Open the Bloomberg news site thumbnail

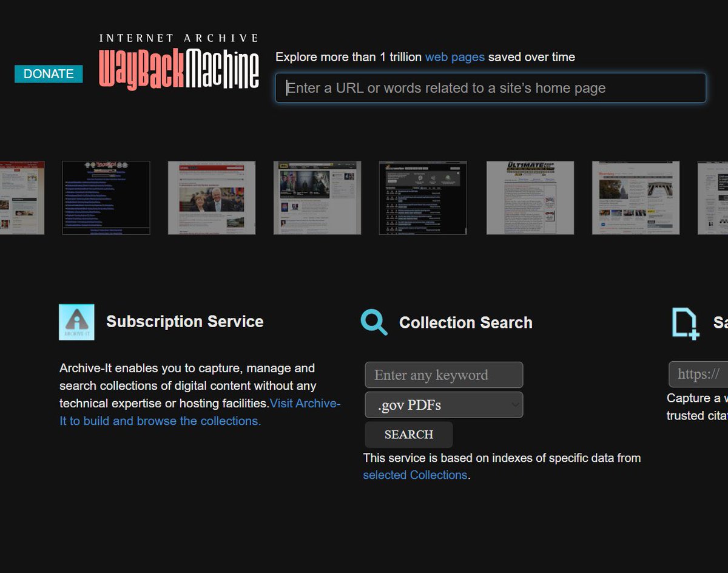click(x=636, y=198)
